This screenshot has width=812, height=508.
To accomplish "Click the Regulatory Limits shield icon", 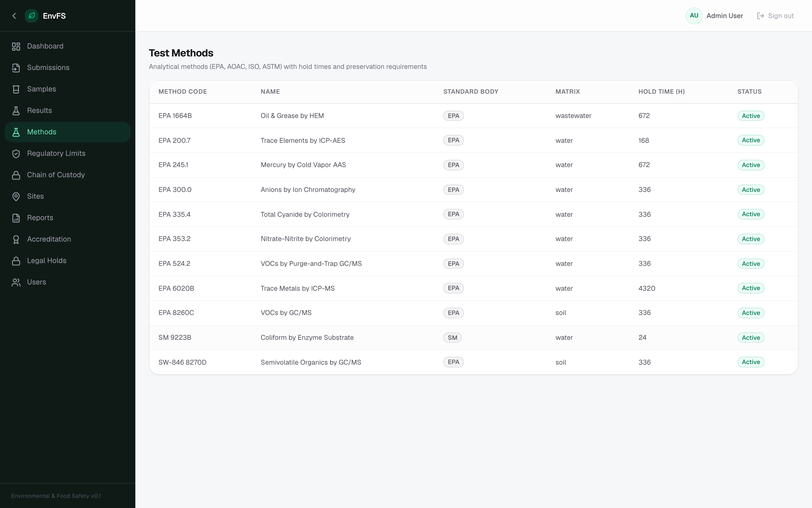I will pos(16,154).
